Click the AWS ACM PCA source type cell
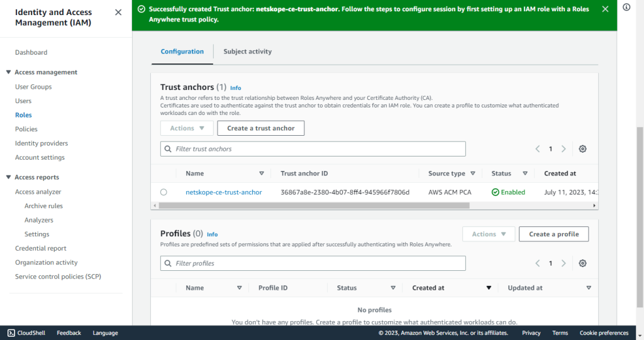644x340 pixels. (x=450, y=192)
